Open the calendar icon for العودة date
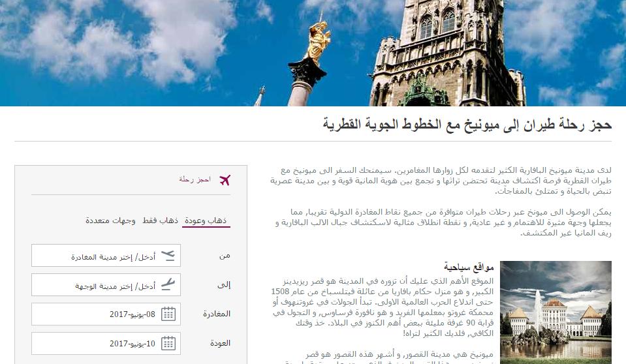Image resolution: width=626 pixels, height=364 pixels. [x=168, y=343]
